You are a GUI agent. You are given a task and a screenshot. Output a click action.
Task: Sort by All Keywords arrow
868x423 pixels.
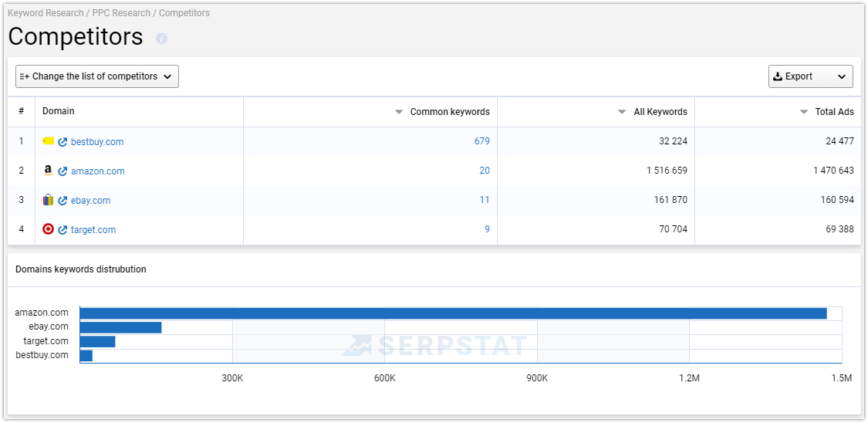622,112
